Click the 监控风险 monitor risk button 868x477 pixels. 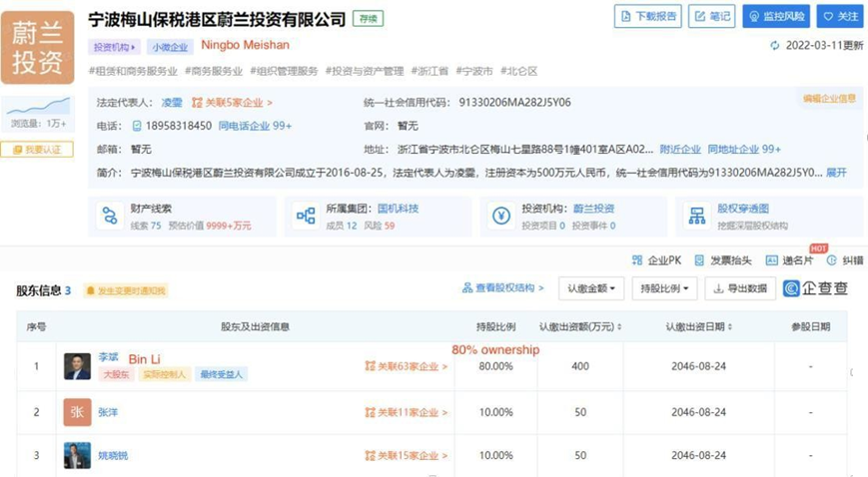776,16
